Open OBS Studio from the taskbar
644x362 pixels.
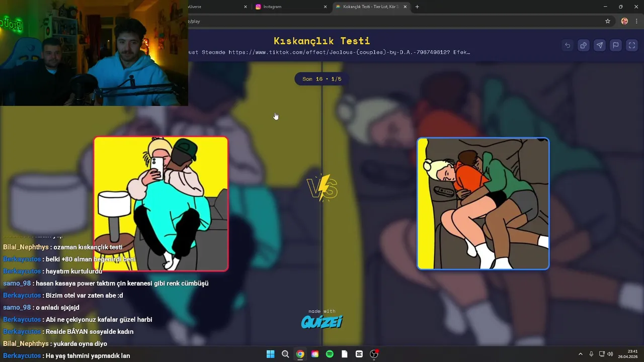374,354
